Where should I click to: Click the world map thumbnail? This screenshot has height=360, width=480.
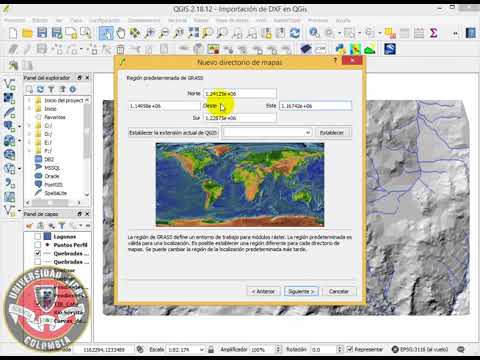click(240, 185)
